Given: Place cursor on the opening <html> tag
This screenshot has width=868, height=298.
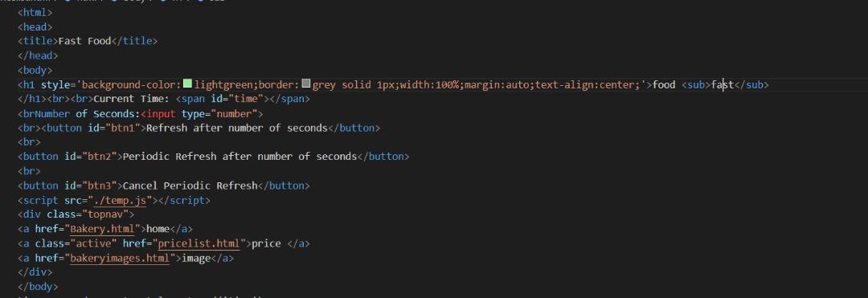Looking at the screenshot, I should point(35,12).
